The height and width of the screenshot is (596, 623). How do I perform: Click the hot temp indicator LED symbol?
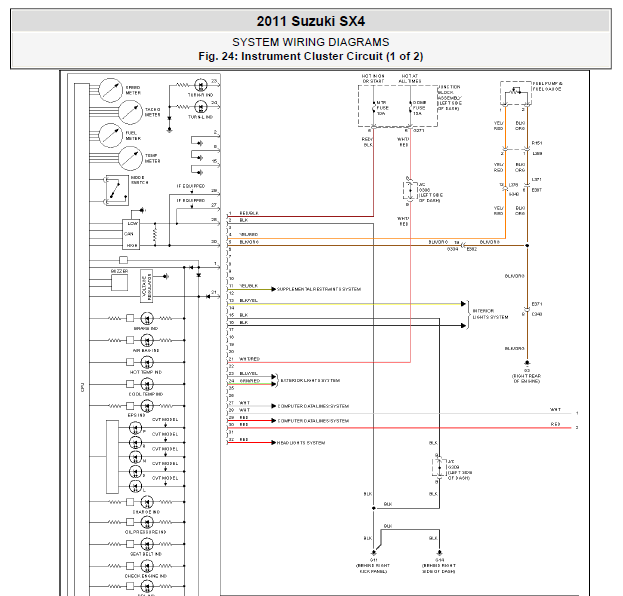tap(147, 362)
